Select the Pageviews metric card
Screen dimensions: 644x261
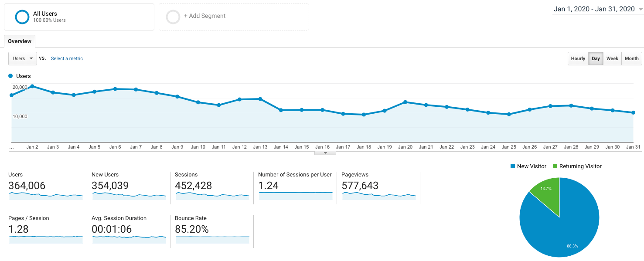(378, 187)
